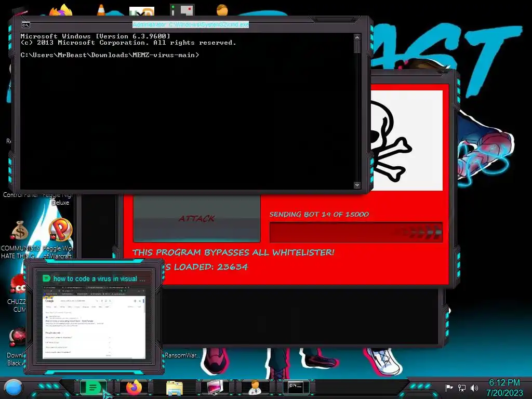Click the 'how to code a virus in visual' preview title

99,279
